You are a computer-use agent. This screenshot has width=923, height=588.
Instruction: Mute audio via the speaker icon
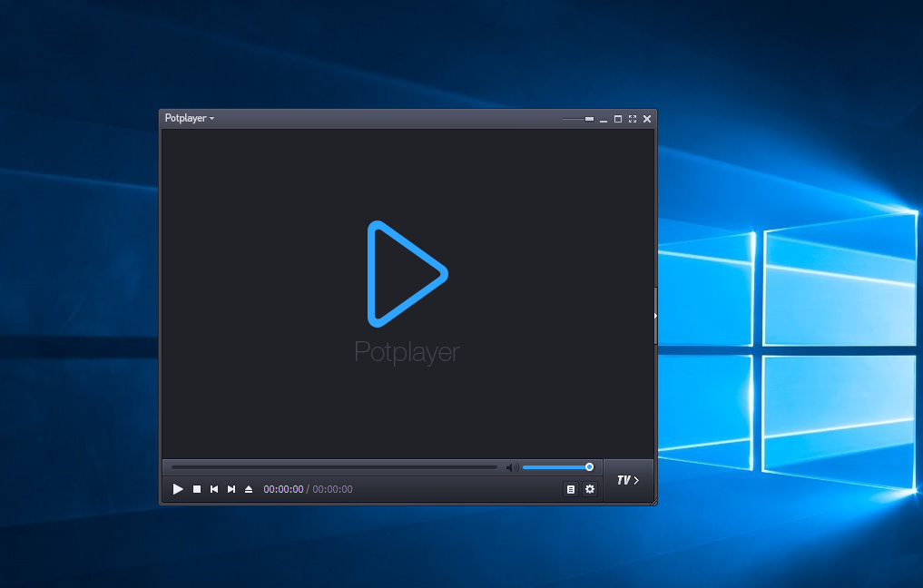click(x=512, y=467)
